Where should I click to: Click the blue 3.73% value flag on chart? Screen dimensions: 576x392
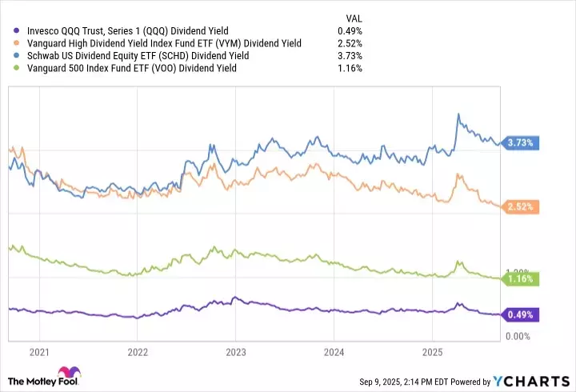(523, 142)
